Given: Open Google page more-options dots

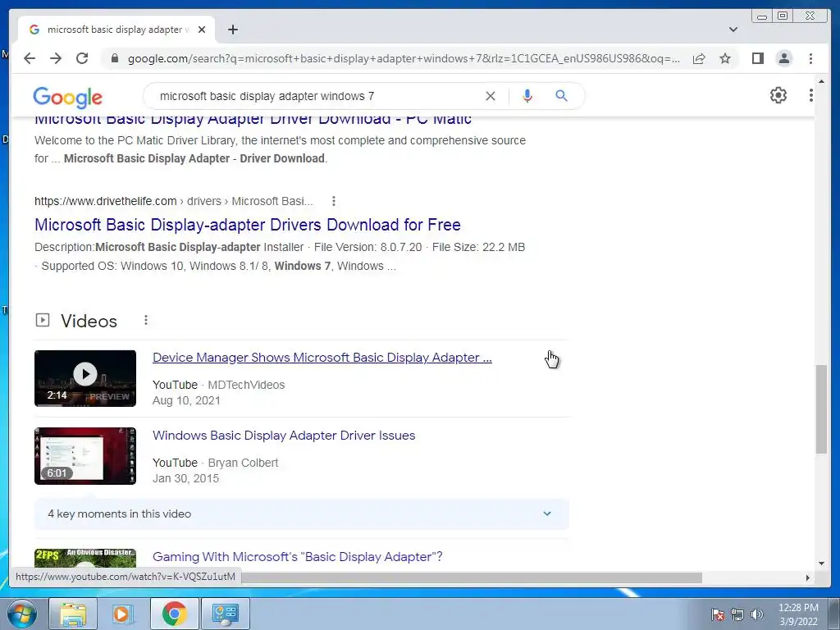Looking at the screenshot, I should (x=811, y=95).
